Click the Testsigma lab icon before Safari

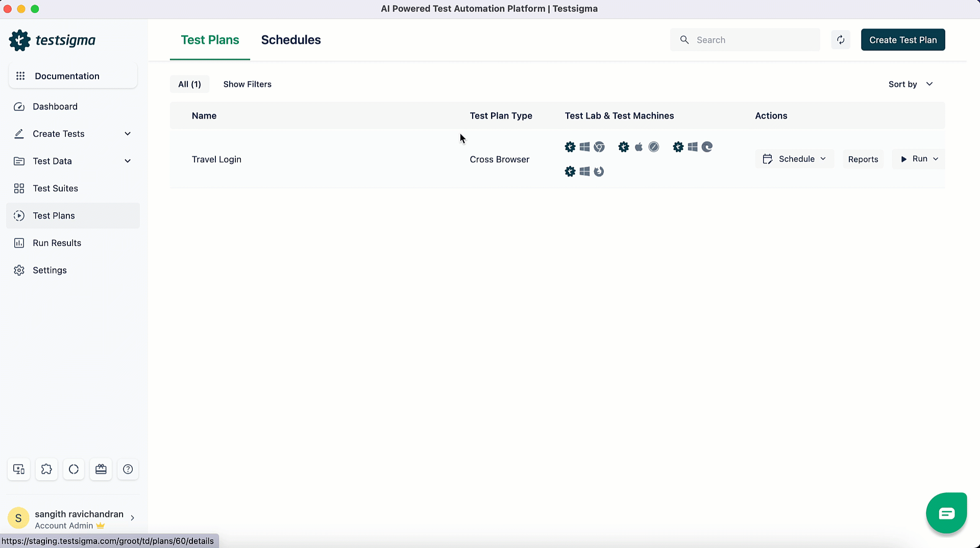[x=624, y=147]
